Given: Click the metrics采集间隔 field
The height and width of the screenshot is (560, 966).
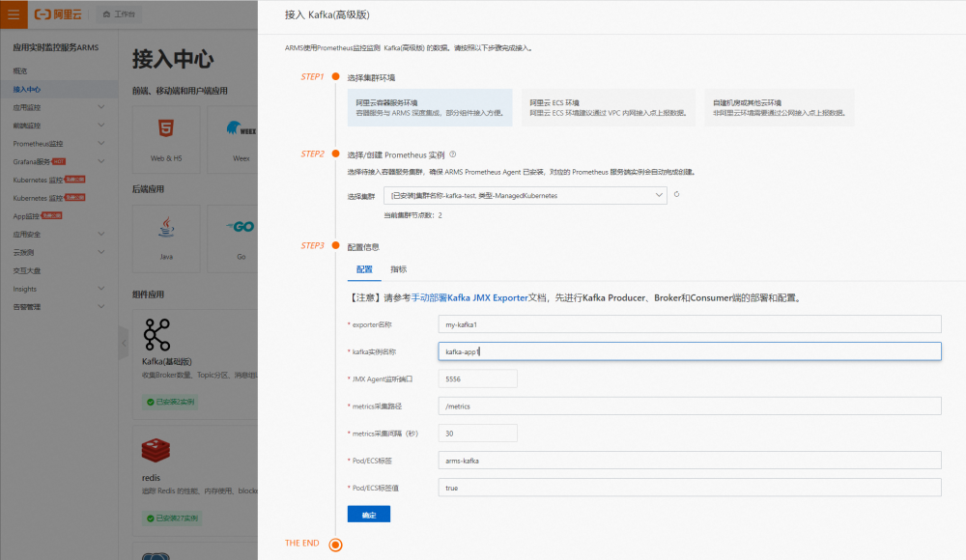Looking at the screenshot, I should tap(477, 434).
